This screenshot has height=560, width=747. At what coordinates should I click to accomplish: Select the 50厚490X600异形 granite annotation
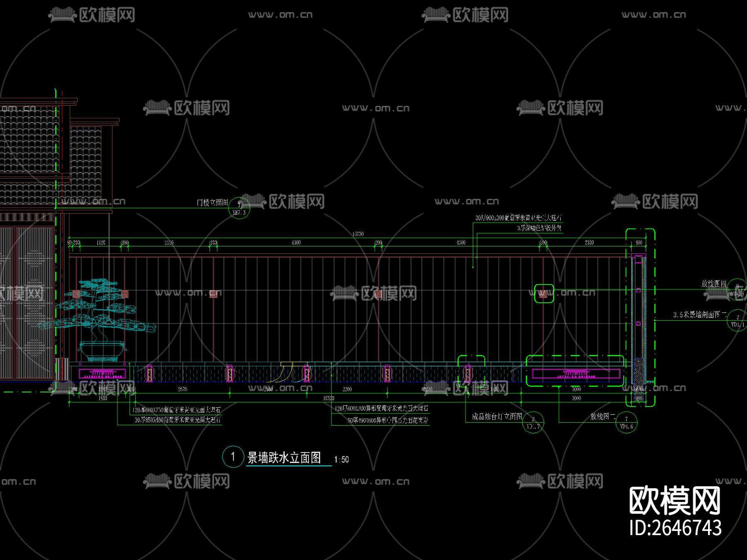[x=388, y=420]
